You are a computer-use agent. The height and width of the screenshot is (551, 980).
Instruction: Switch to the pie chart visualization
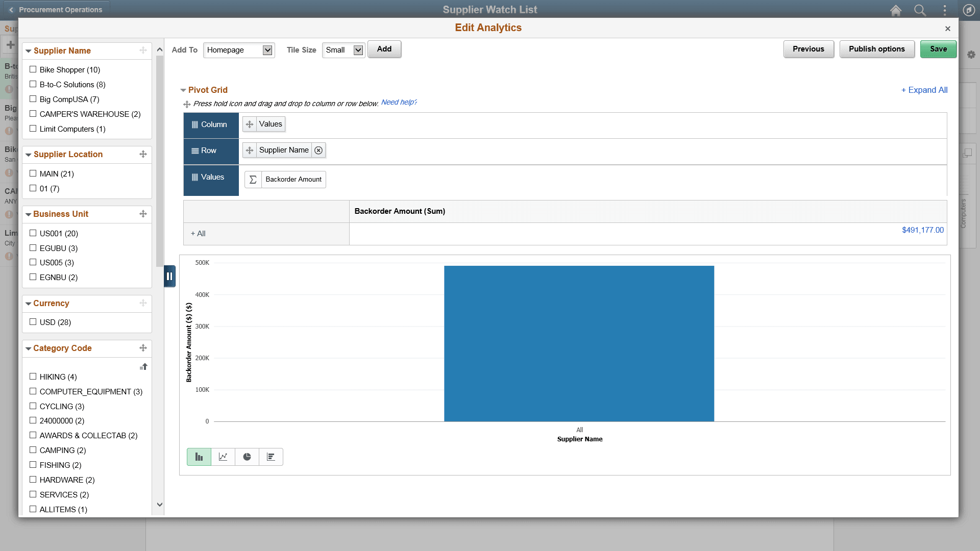(247, 457)
